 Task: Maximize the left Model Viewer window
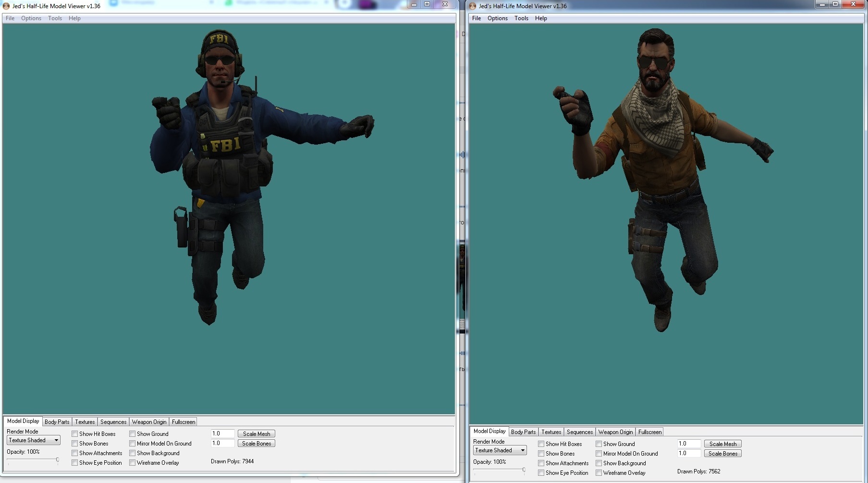[427, 4]
